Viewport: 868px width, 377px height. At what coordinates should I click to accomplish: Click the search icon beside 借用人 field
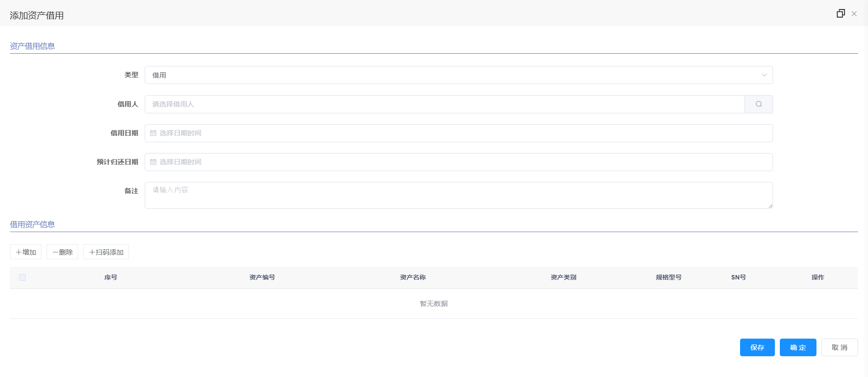click(x=759, y=104)
